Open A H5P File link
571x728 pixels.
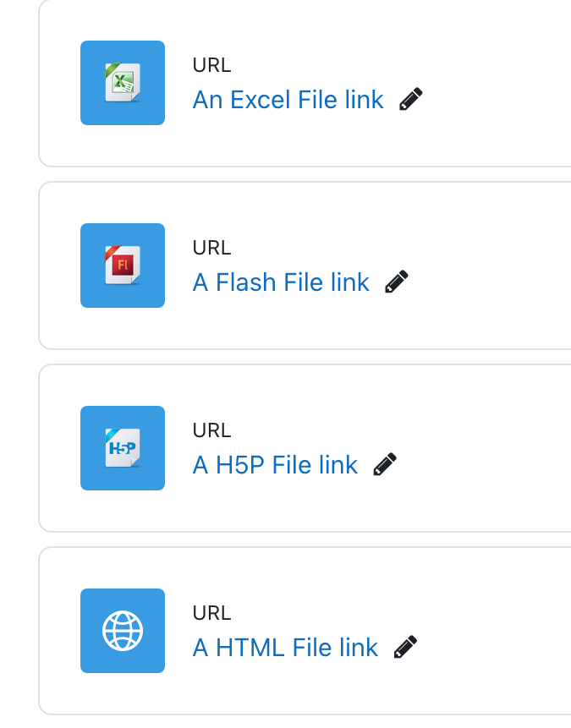click(x=275, y=465)
